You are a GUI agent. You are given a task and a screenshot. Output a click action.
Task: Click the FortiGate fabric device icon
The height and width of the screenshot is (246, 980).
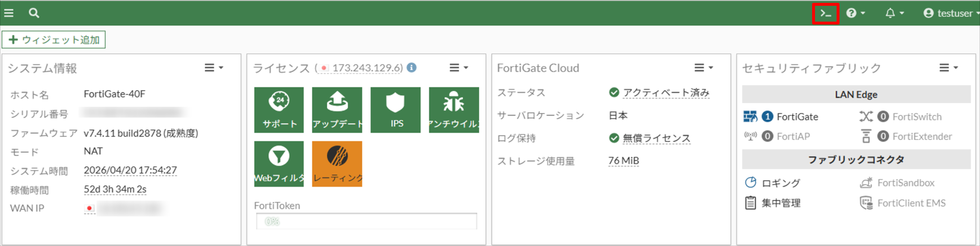pyautogui.click(x=750, y=117)
